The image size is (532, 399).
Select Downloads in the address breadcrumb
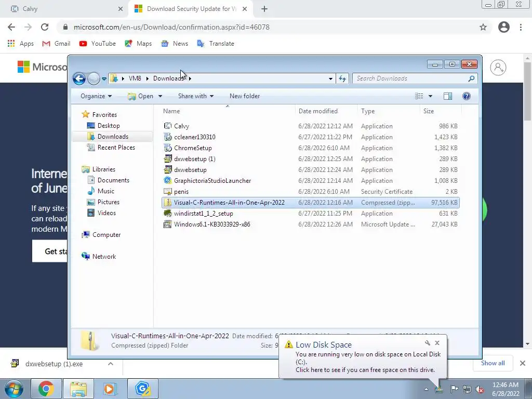(168, 78)
